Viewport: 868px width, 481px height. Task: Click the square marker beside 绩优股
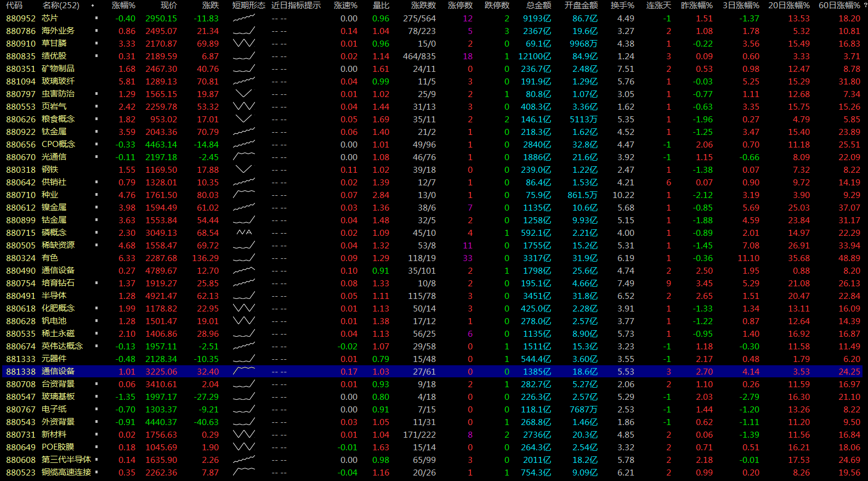tap(97, 56)
